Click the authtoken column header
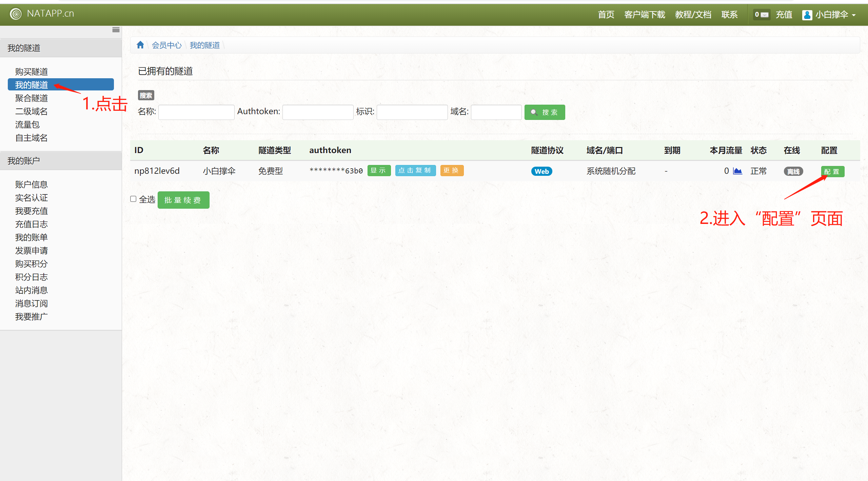 330,150
